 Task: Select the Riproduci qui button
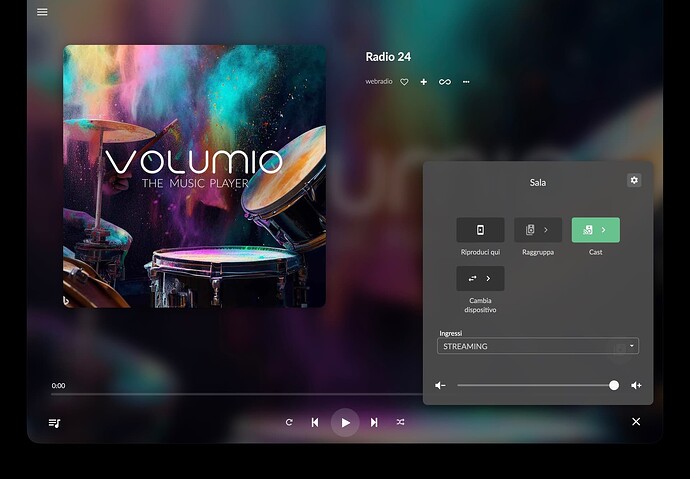tap(480, 230)
